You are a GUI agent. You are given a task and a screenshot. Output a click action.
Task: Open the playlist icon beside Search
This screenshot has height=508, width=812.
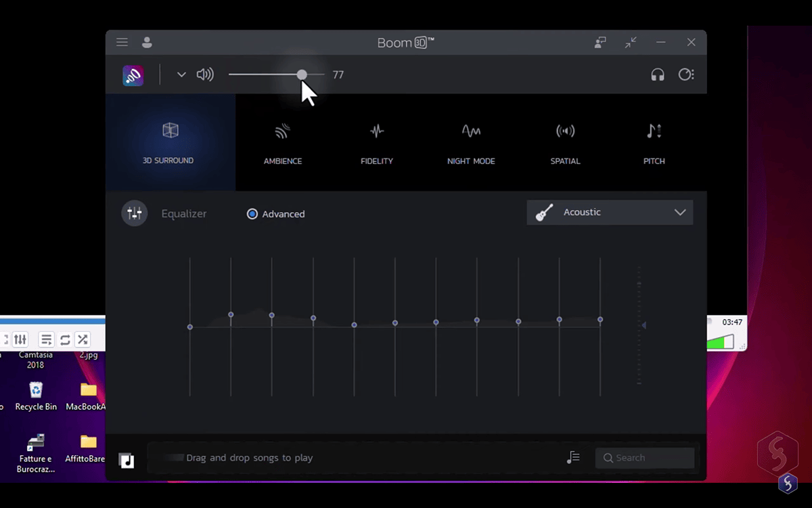(x=573, y=458)
